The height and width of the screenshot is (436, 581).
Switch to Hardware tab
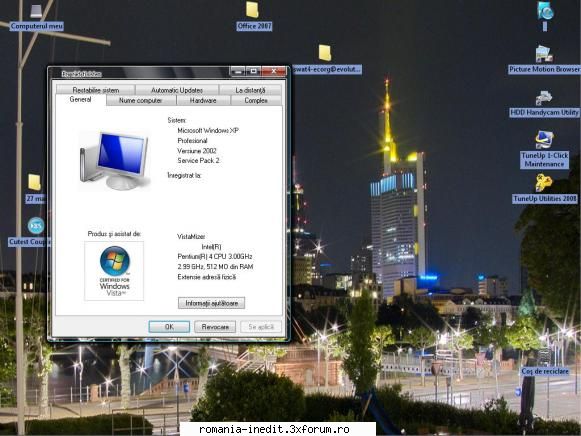(x=203, y=100)
